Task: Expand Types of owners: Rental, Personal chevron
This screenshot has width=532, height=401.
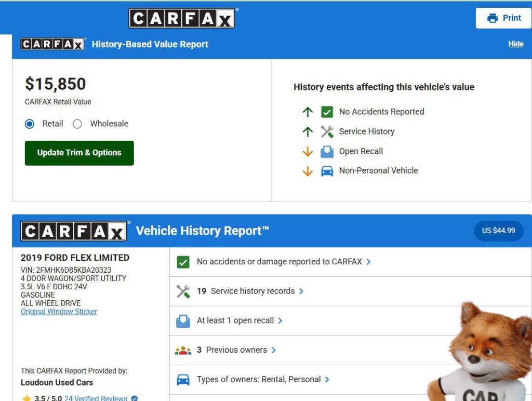Action: 327,380
